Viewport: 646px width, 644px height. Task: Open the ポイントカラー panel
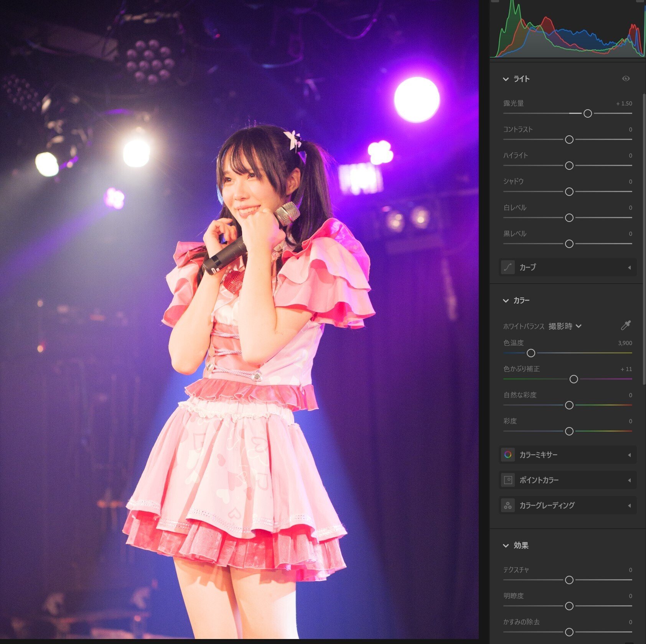[x=567, y=480]
